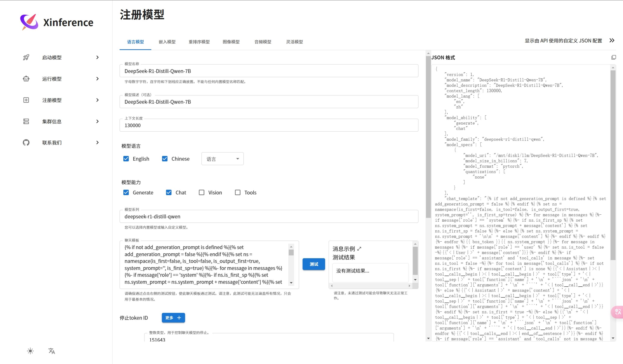
Task: Click the test result panel down arrow
Action: pos(415,280)
